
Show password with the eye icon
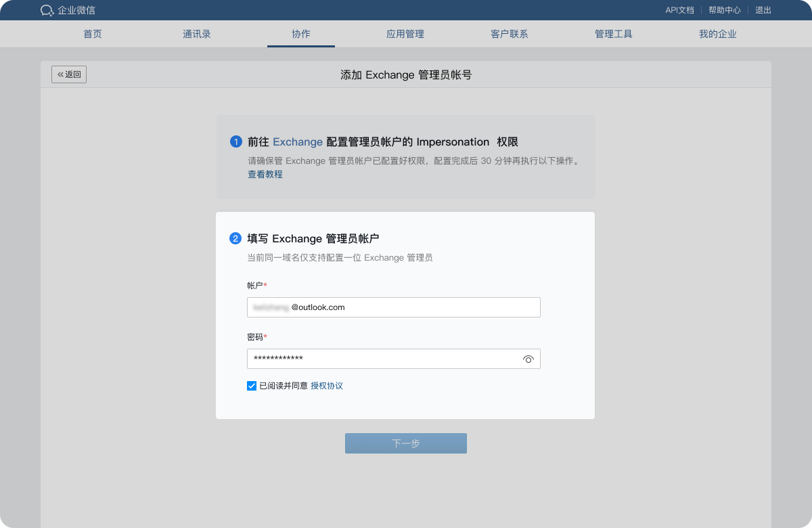tap(528, 359)
